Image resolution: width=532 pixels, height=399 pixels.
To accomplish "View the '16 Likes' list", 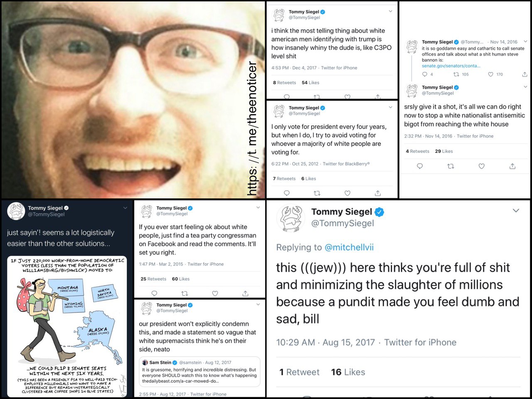I will (x=348, y=372).
